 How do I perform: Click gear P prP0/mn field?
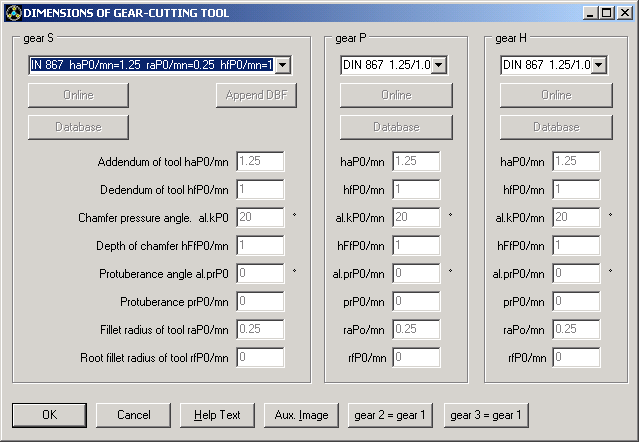point(416,301)
